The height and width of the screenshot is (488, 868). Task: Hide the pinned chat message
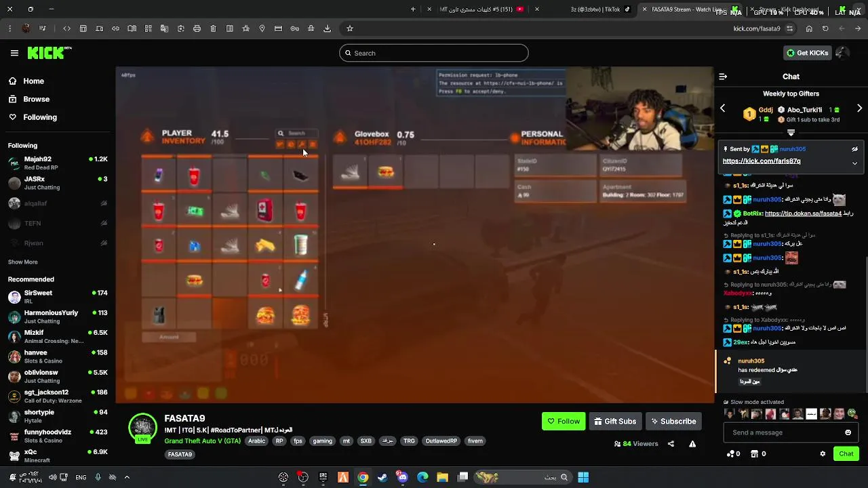click(854, 149)
